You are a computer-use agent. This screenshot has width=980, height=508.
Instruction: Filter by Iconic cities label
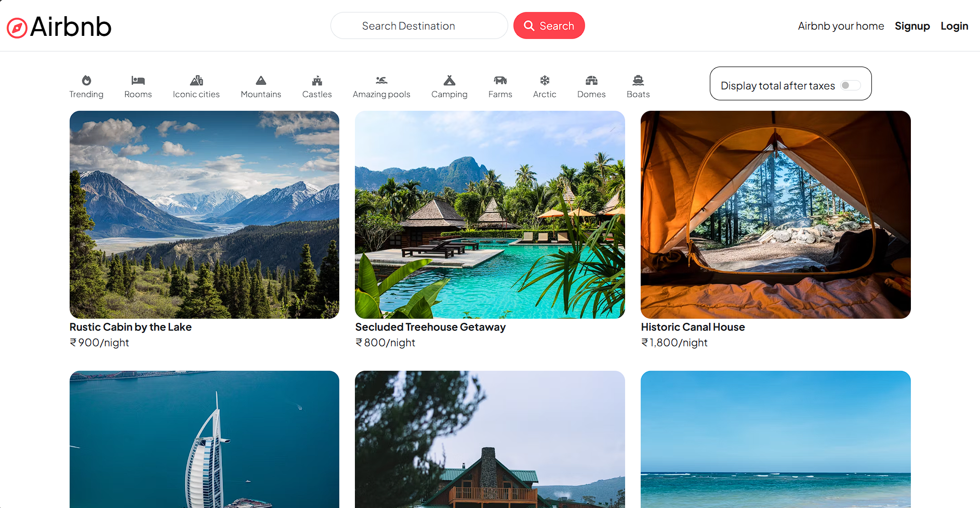196,94
